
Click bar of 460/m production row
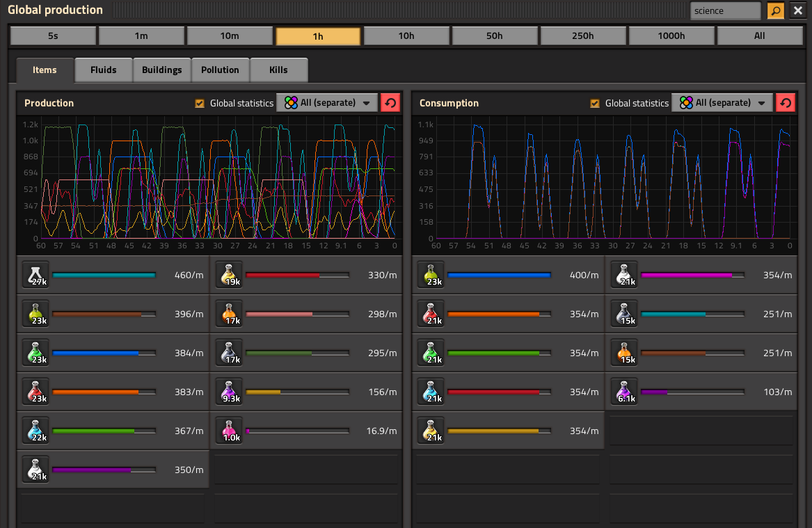click(104, 275)
